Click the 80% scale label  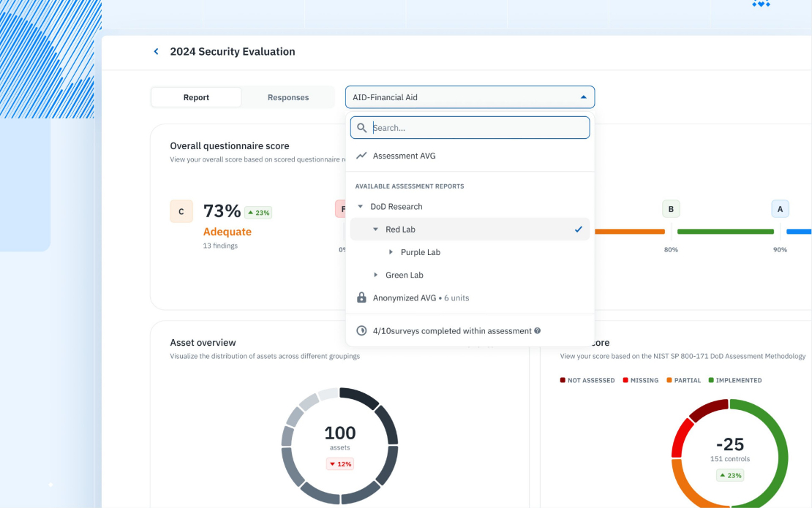pyautogui.click(x=671, y=250)
